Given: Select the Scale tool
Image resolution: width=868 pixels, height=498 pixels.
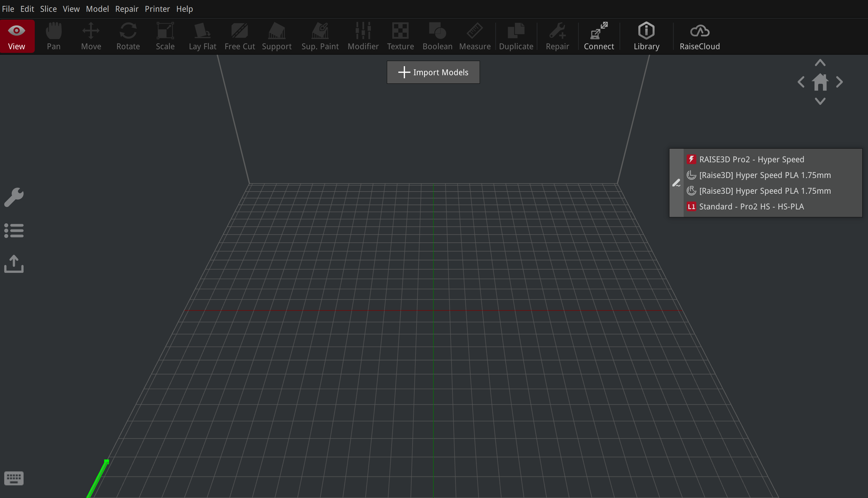Looking at the screenshot, I should tap(165, 36).
